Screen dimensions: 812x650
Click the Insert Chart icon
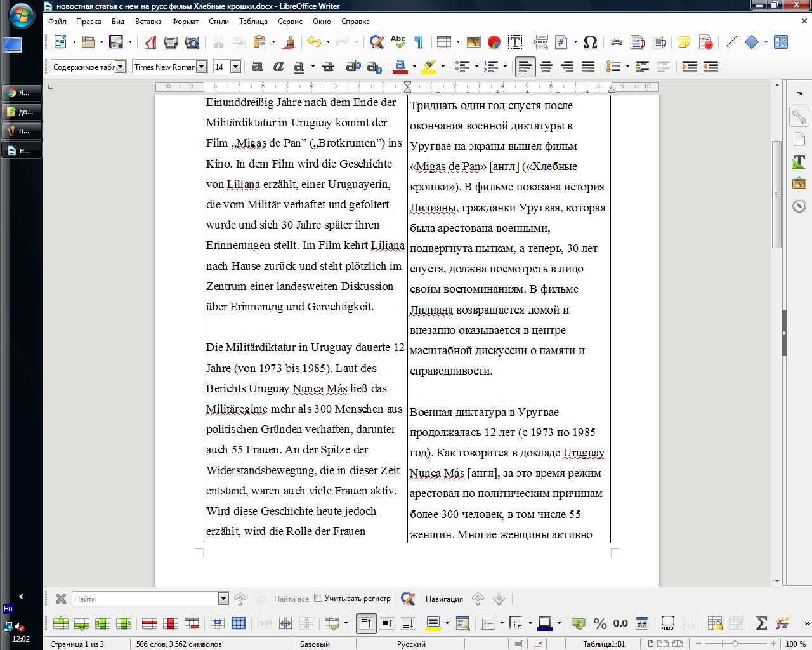pos(494,42)
